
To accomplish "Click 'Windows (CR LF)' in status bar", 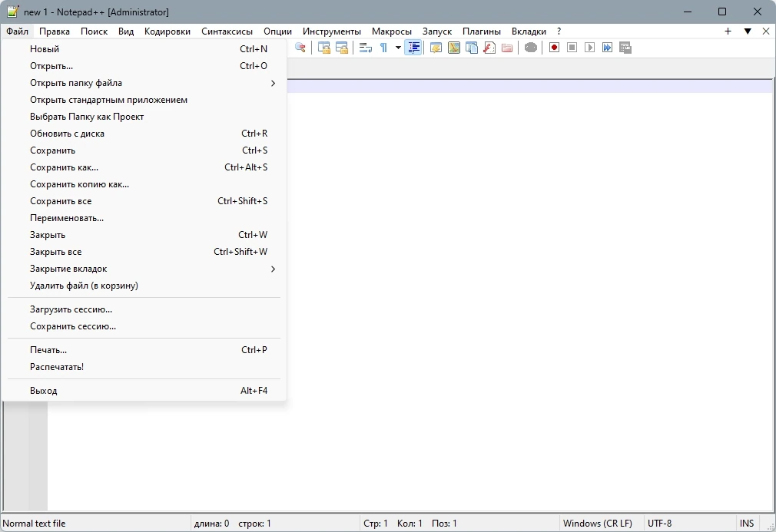I will click(597, 523).
